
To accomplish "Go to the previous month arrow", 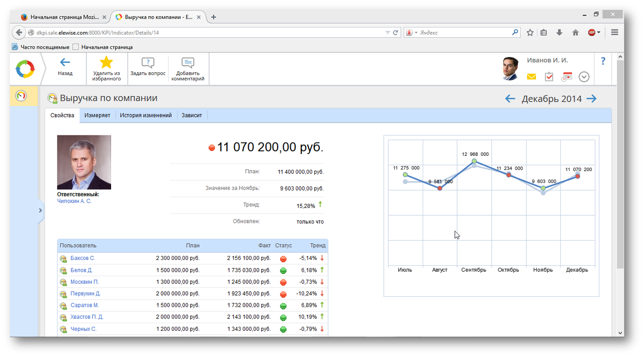I will pyautogui.click(x=510, y=98).
